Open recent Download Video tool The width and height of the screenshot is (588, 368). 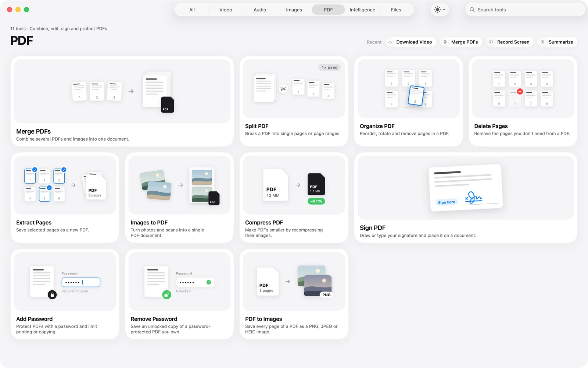(410, 42)
